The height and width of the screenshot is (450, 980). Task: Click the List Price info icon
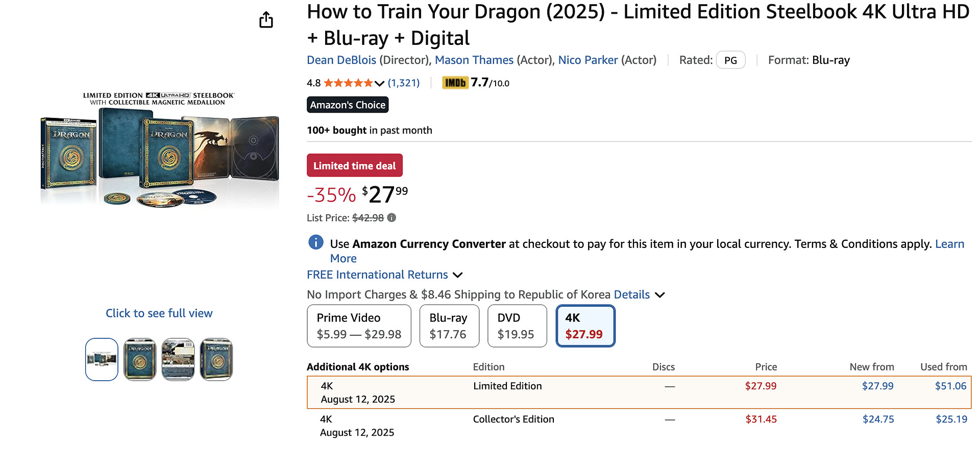pos(391,218)
